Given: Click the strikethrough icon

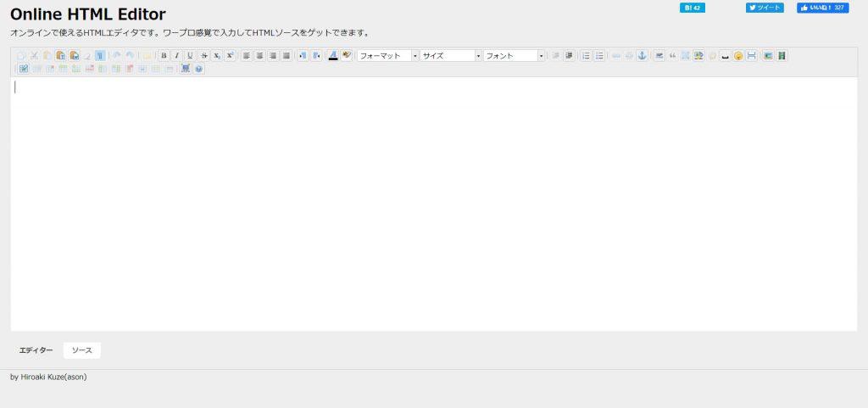Looking at the screenshot, I should [203, 56].
